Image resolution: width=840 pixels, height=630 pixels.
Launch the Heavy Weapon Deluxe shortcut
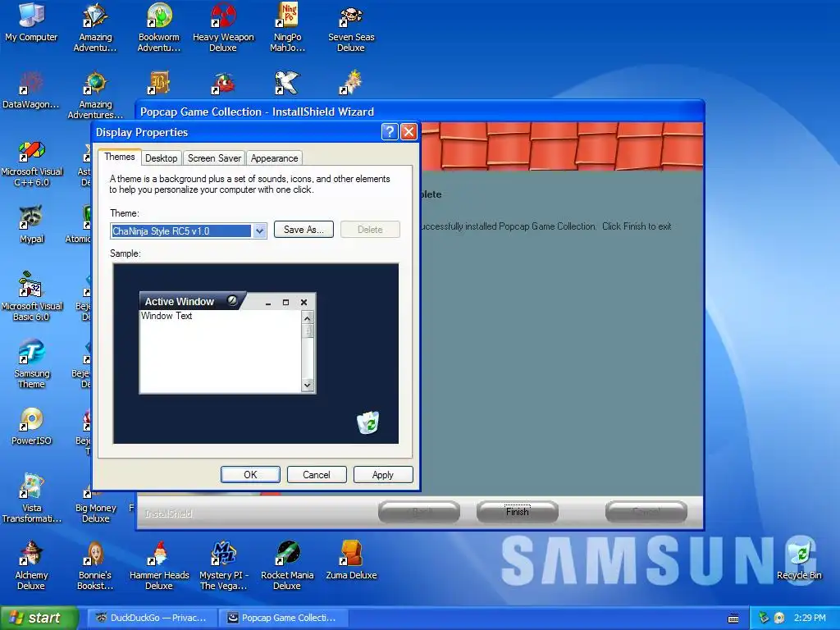pos(223,27)
